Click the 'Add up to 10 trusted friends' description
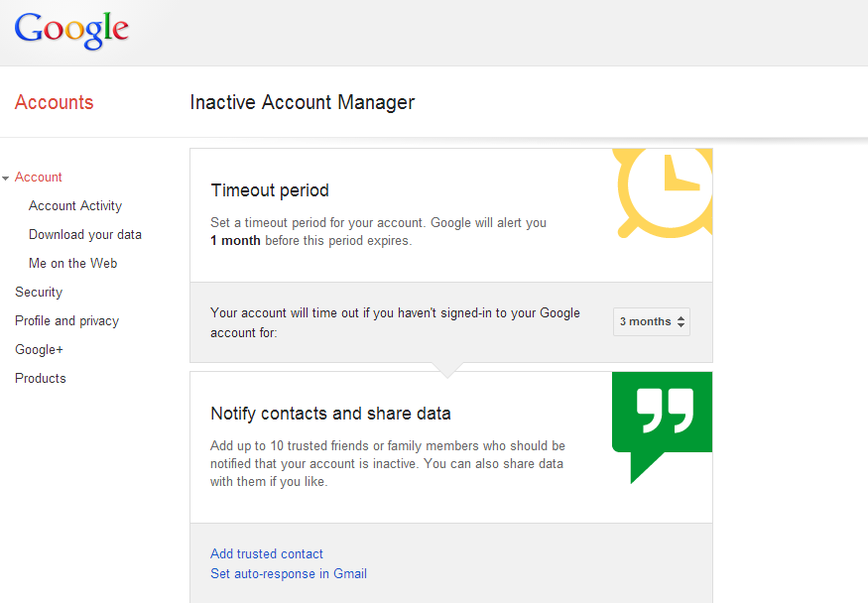The image size is (868, 603). pyautogui.click(x=388, y=463)
